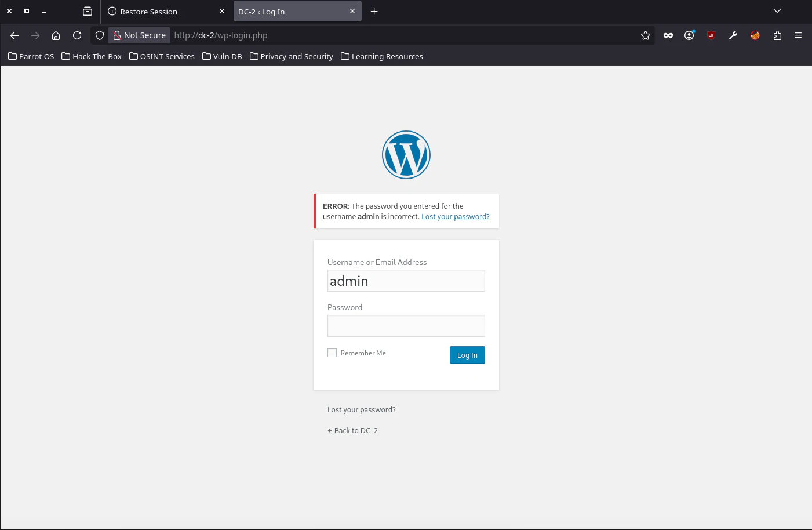The height and width of the screenshot is (530, 812).
Task: Click the forward navigation arrow
Action: (x=35, y=35)
